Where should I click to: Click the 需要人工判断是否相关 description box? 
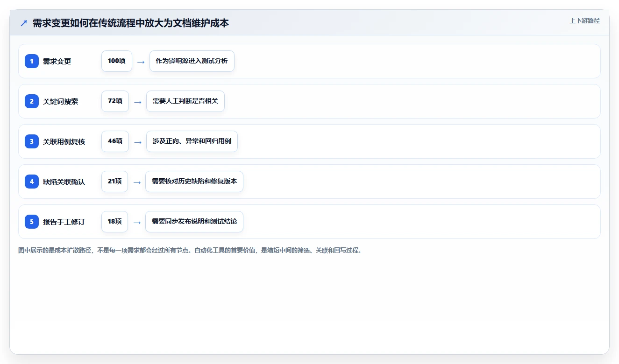click(x=185, y=101)
